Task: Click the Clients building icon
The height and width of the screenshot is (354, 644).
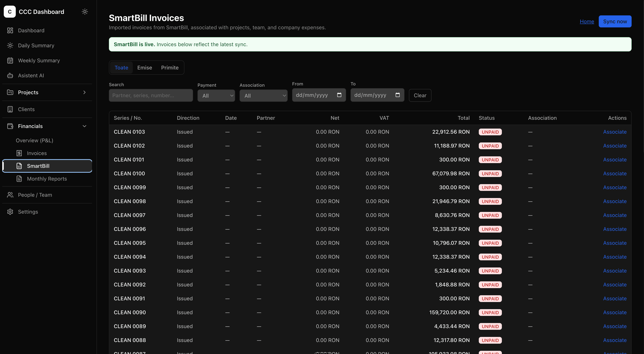Action: coord(10,109)
